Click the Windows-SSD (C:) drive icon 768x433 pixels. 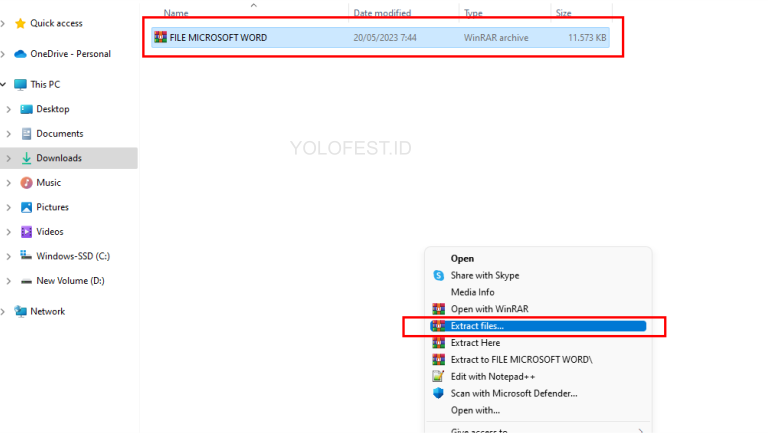coord(26,255)
